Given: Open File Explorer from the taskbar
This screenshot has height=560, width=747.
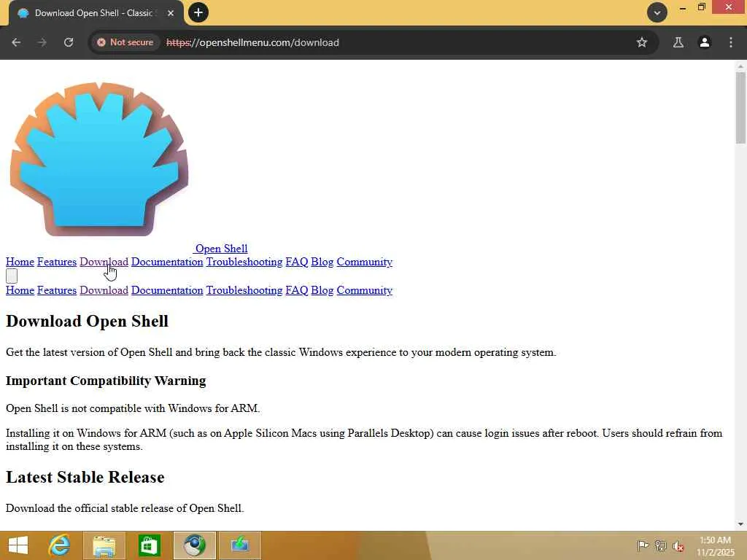Looking at the screenshot, I should tap(104, 545).
